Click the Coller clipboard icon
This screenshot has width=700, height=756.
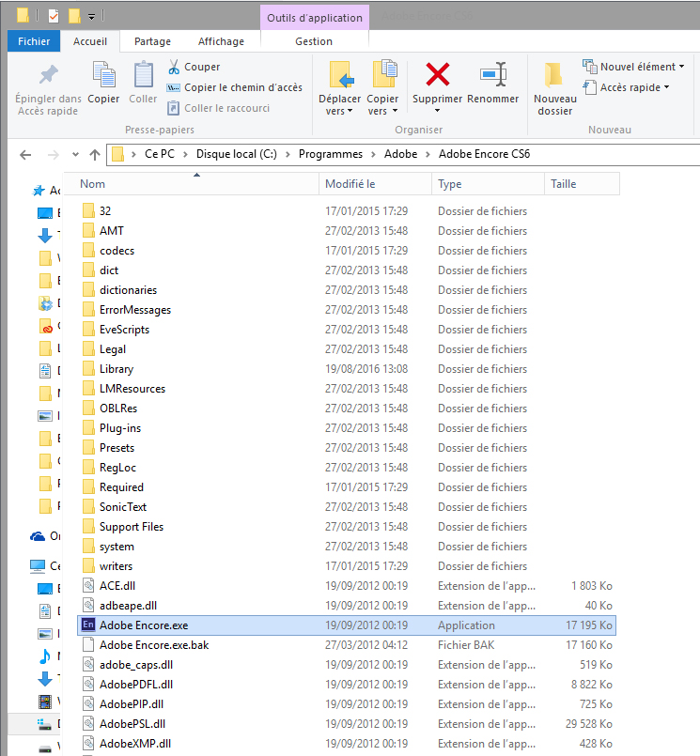click(x=143, y=75)
